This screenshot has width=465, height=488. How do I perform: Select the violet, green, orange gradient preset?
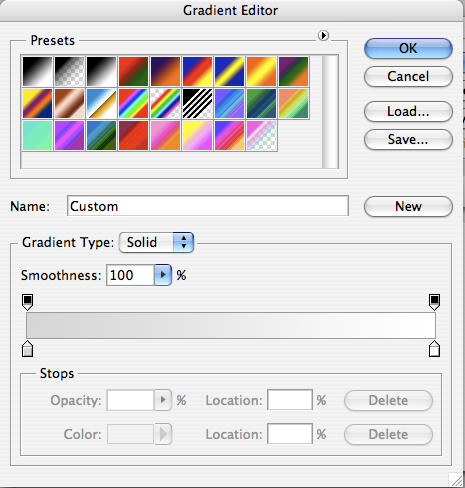(x=293, y=71)
